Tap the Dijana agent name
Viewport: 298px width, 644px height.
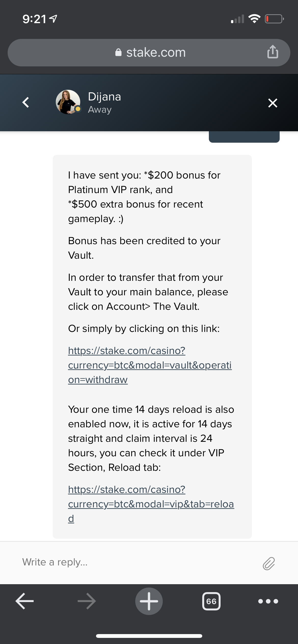click(x=104, y=97)
